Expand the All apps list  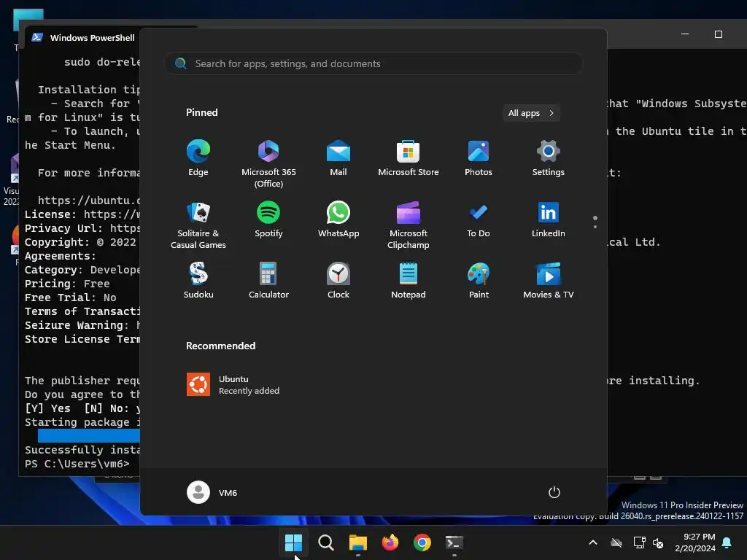point(531,113)
